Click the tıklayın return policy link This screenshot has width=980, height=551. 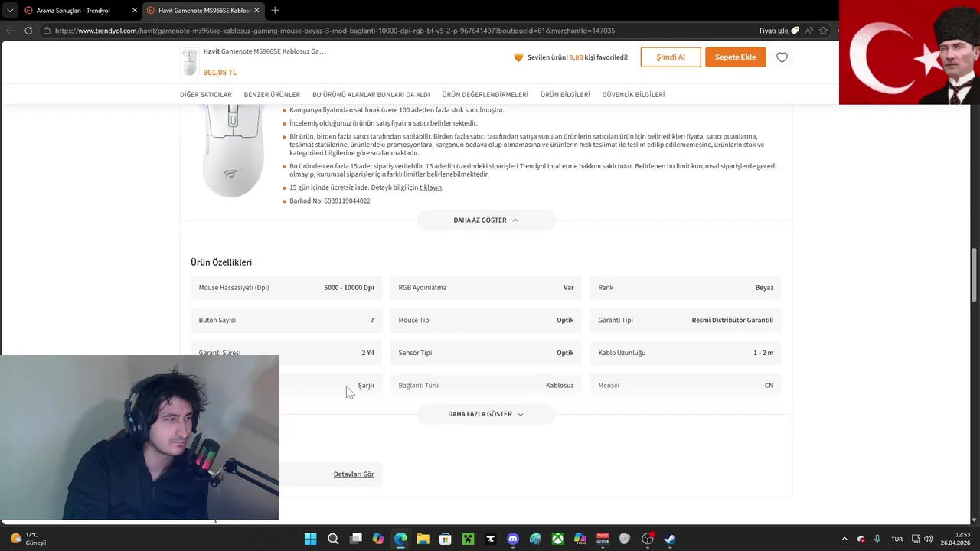430,187
